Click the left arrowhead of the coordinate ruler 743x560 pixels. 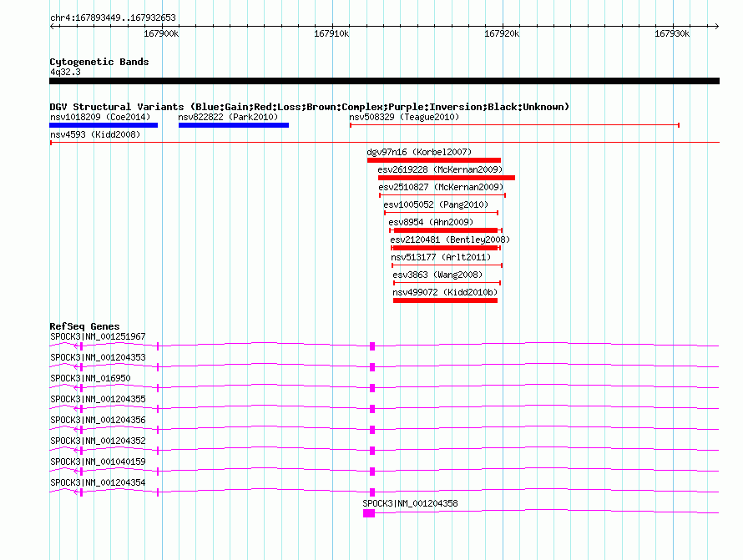click(x=52, y=26)
